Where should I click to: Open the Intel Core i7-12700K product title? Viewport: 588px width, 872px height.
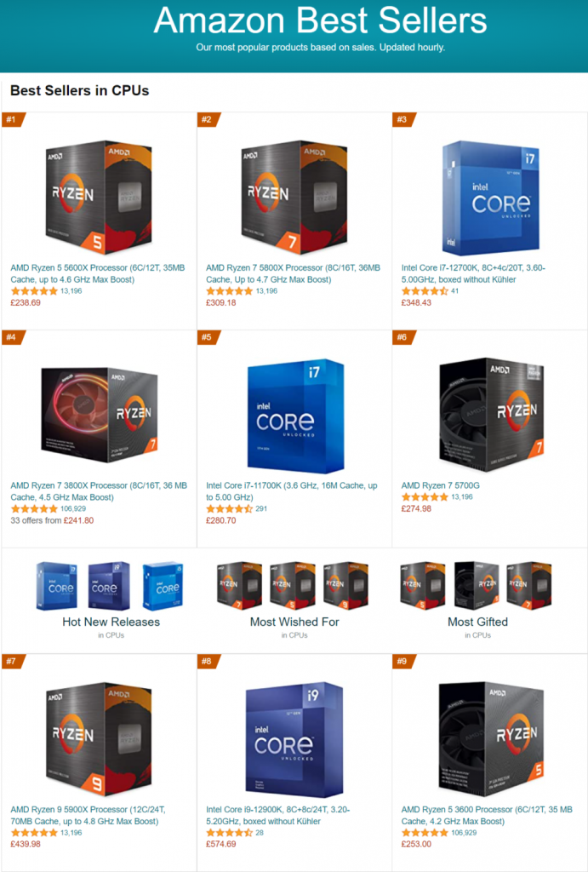point(473,273)
